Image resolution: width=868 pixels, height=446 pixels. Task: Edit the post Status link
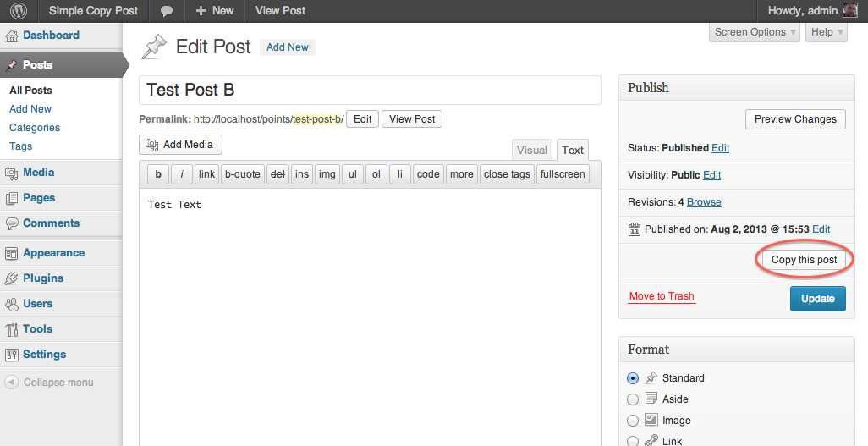pyautogui.click(x=720, y=148)
